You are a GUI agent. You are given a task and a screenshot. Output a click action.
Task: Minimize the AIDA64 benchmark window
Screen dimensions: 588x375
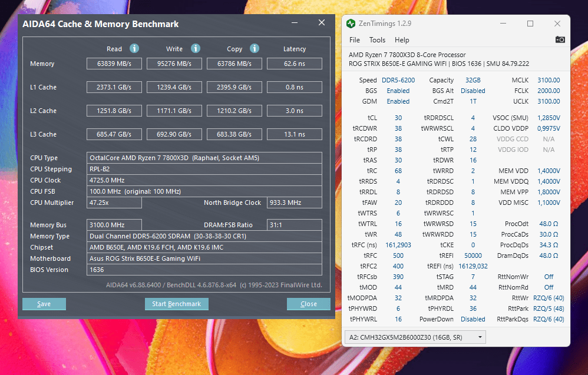(295, 23)
